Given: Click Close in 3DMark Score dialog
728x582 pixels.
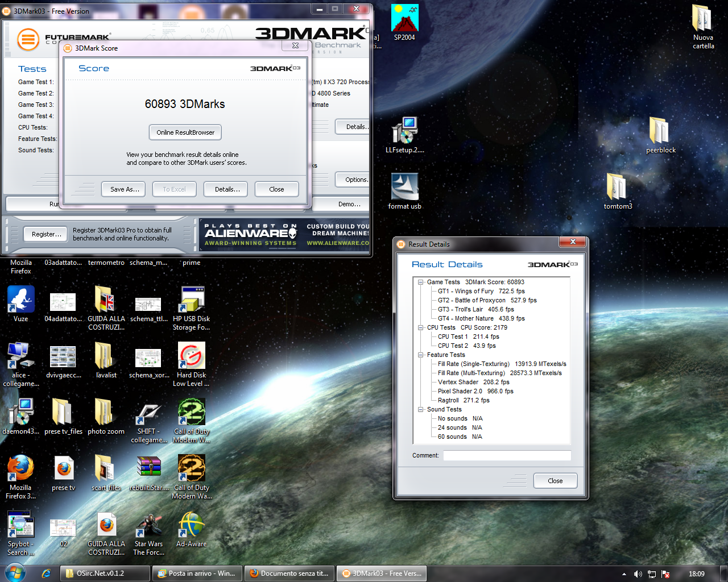Looking at the screenshot, I should (x=276, y=189).
